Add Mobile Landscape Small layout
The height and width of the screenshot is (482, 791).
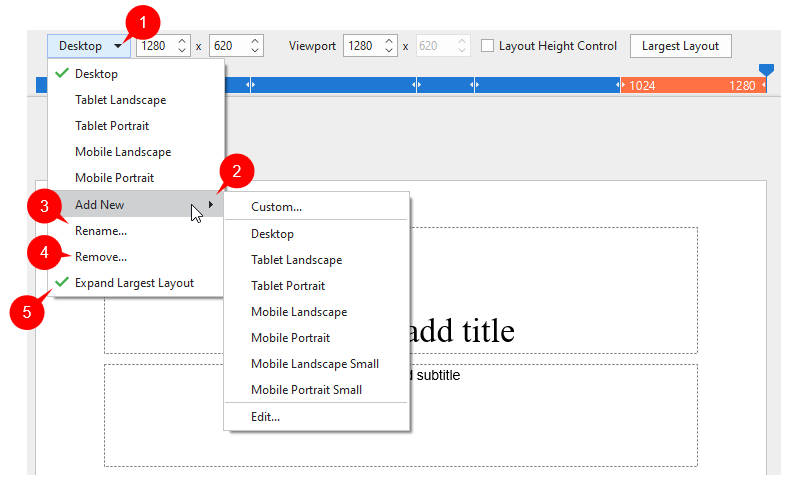coord(314,364)
